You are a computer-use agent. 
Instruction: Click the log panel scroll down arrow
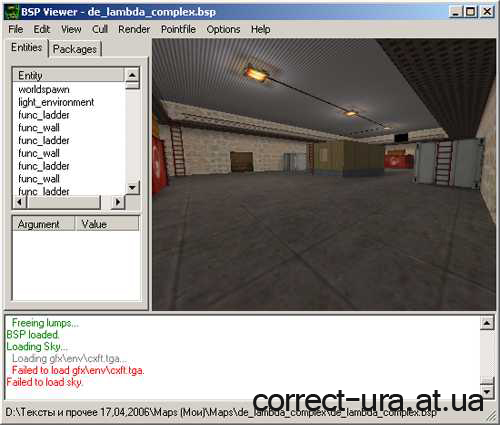coord(487,391)
